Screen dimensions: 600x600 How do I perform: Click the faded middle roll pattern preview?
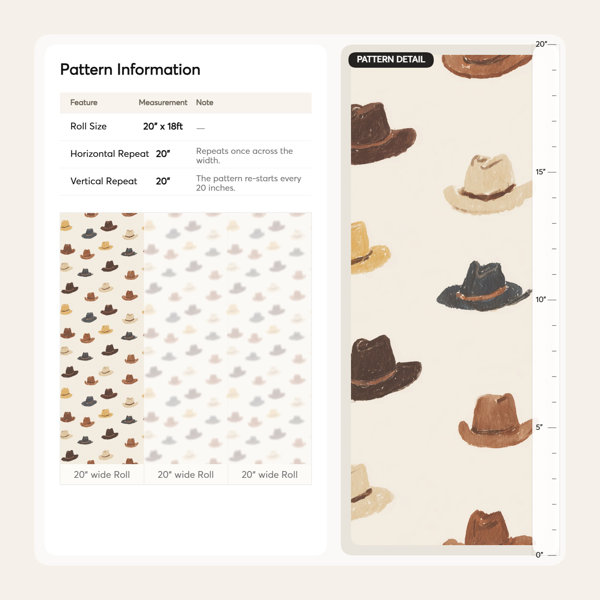click(x=186, y=338)
